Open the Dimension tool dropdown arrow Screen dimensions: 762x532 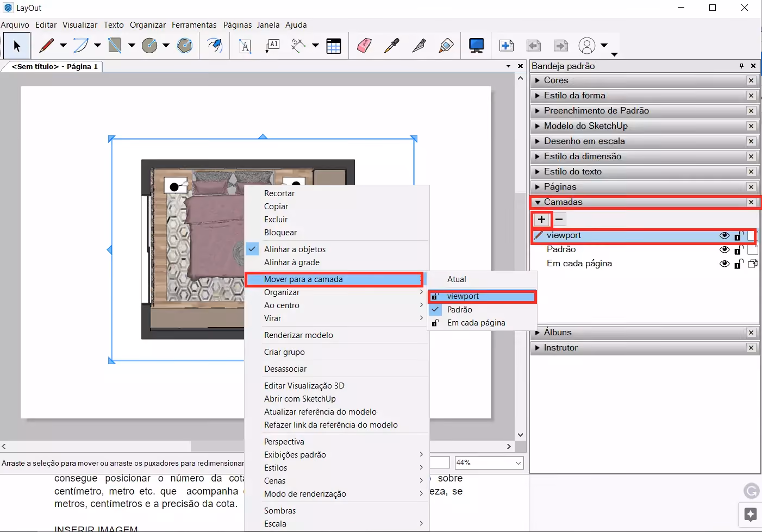click(315, 46)
